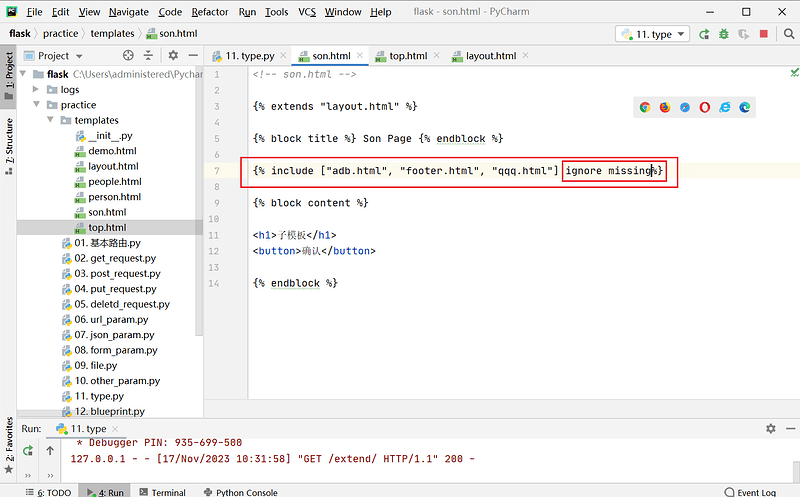The height and width of the screenshot is (497, 800).
Task: Hide the Run panel with minus icon
Action: click(x=790, y=429)
